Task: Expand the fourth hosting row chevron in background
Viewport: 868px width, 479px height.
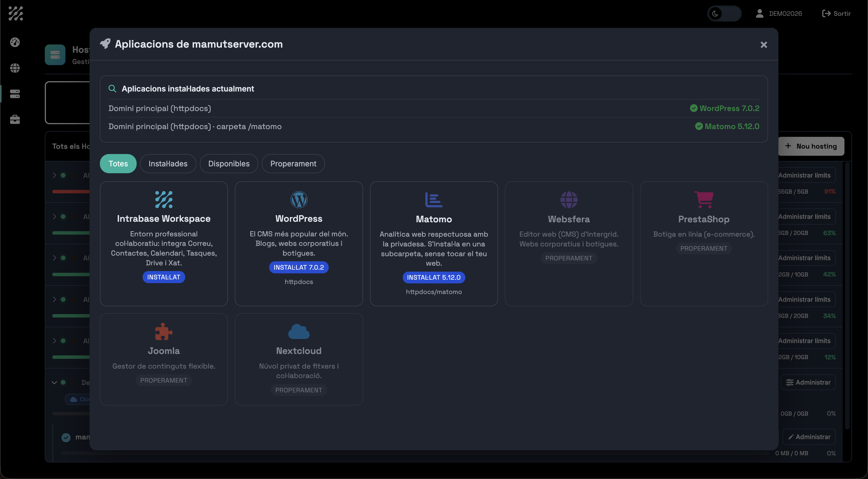Action: pos(54,299)
